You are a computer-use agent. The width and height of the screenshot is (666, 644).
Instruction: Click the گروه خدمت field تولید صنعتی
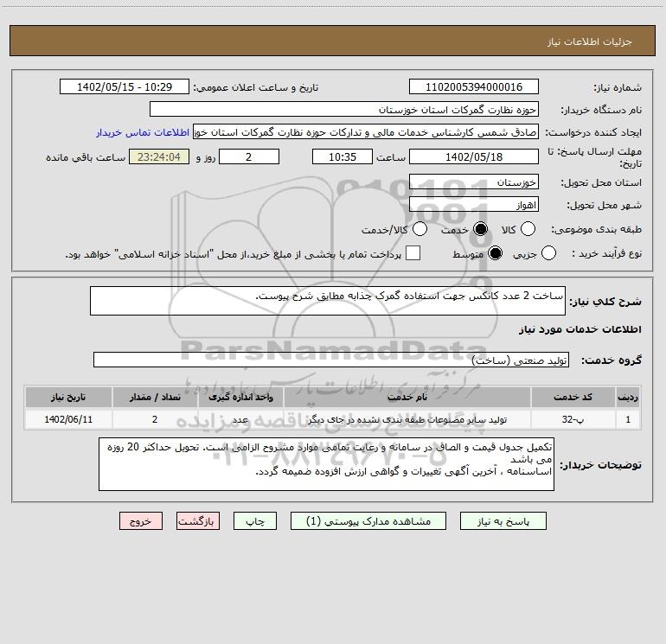[331, 360]
